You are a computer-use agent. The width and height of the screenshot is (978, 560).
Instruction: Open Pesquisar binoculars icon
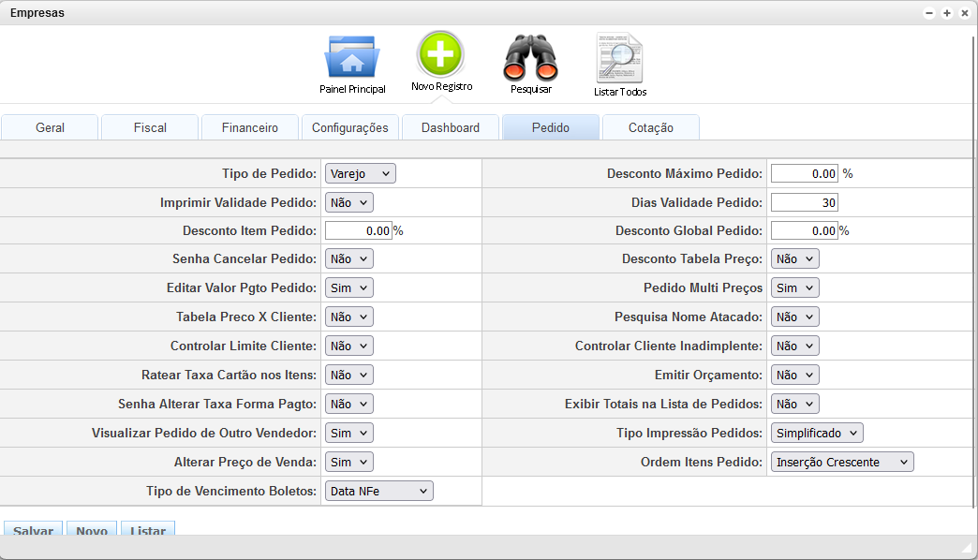click(531, 59)
